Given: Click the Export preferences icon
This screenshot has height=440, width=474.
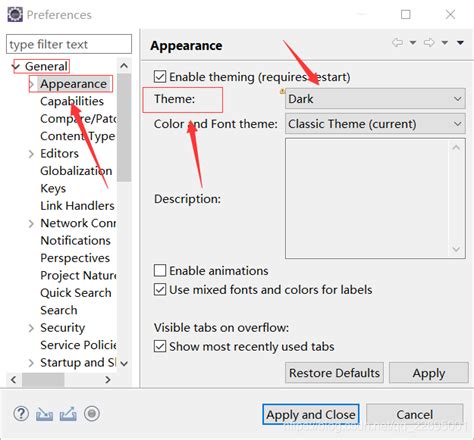Looking at the screenshot, I should click(x=68, y=414).
